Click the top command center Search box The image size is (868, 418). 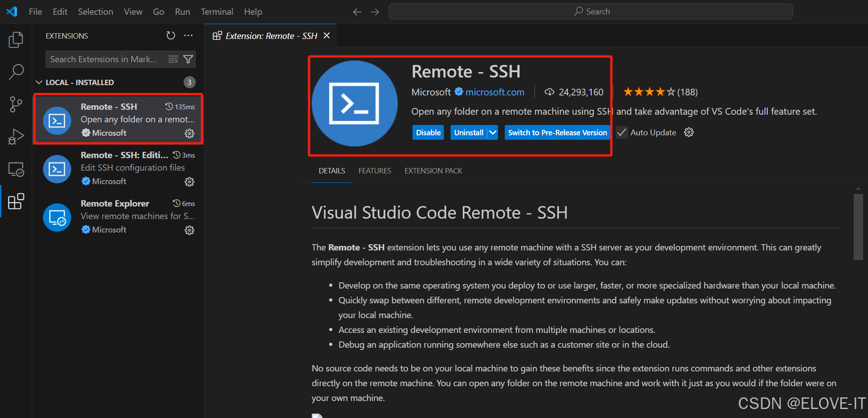coord(590,12)
